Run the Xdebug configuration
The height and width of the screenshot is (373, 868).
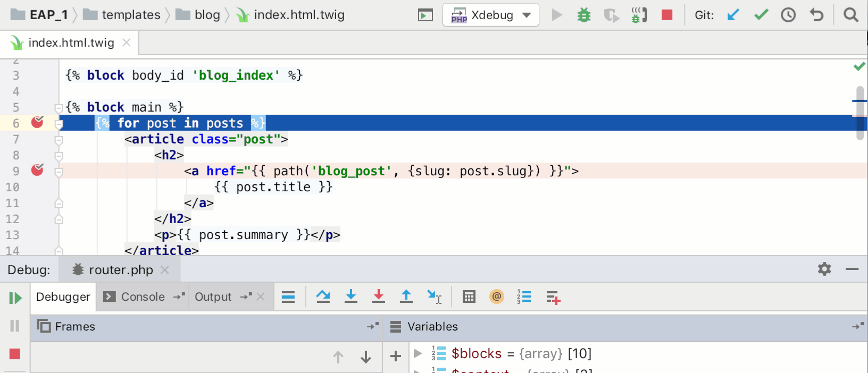tap(557, 15)
